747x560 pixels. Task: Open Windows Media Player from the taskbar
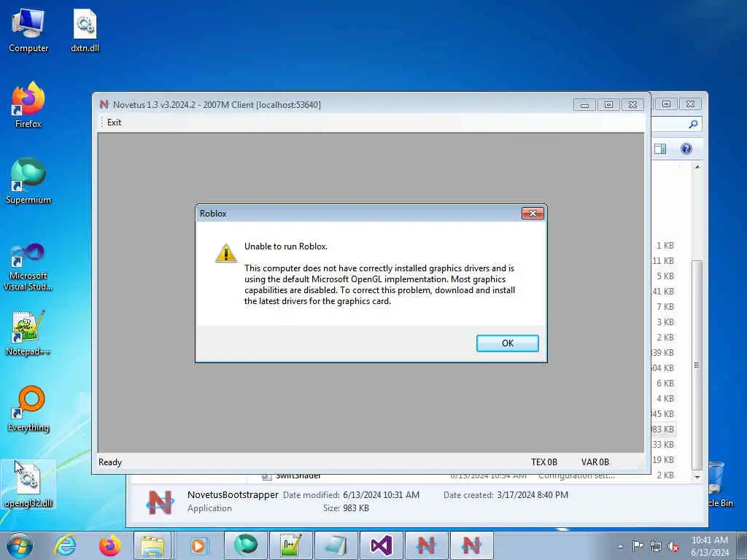pyautogui.click(x=198, y=545)
